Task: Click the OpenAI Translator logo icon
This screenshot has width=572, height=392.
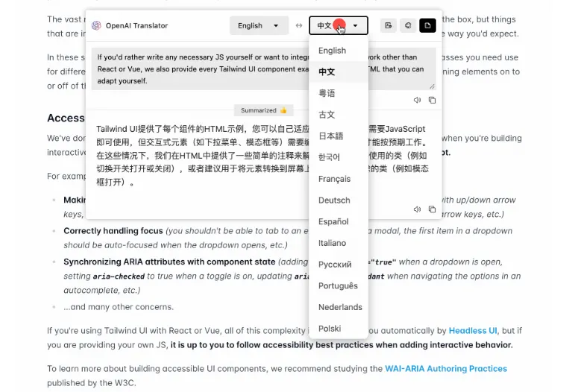Action: coord(96,25)
